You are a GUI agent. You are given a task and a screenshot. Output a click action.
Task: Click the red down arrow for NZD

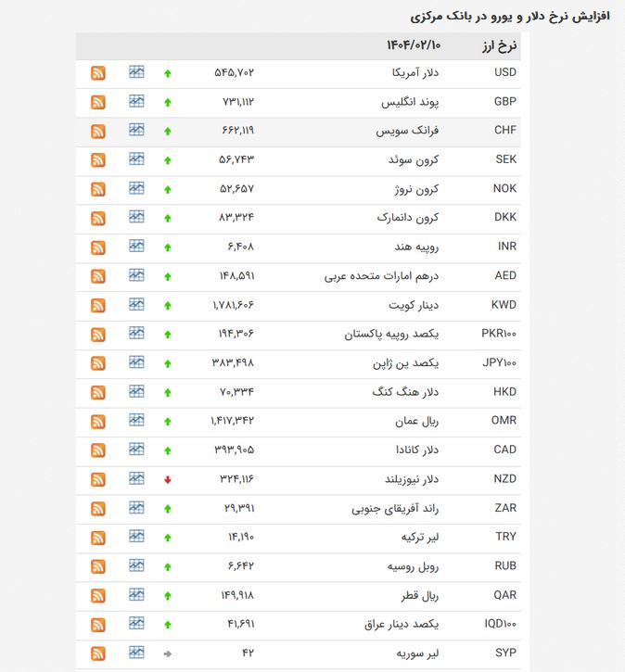click(x=168, y=479)
